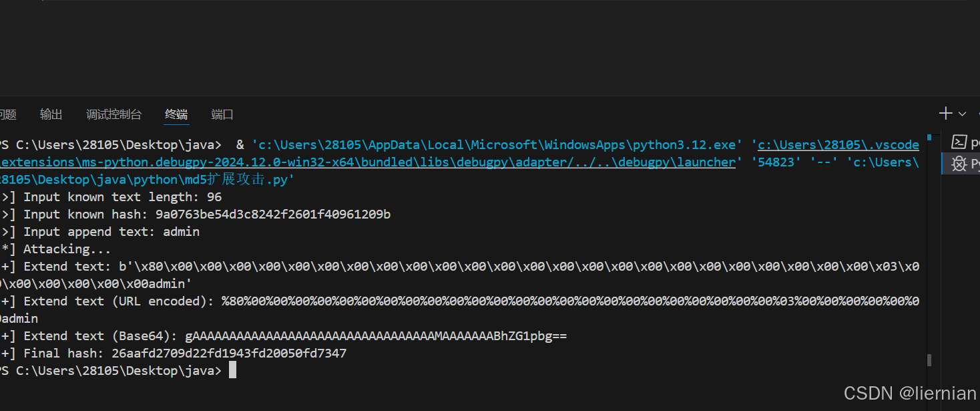This screenshot has height=411, width=980.
Task: Switch to the active 终端 tab
Action: [176, 114]
